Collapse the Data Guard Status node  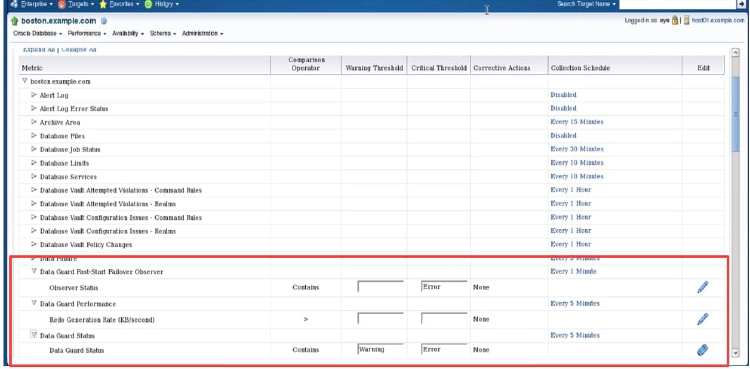click(34, 335)
